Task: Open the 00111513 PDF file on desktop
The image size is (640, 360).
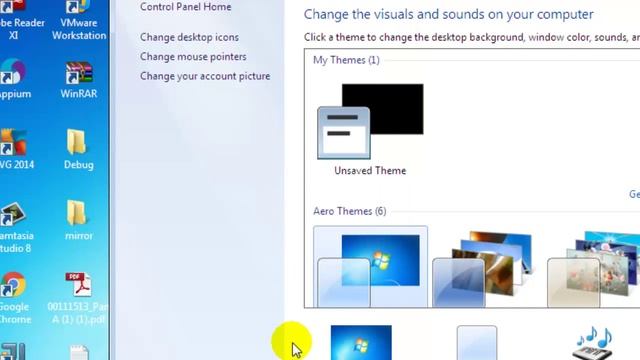Action: [x=78, y=298]
